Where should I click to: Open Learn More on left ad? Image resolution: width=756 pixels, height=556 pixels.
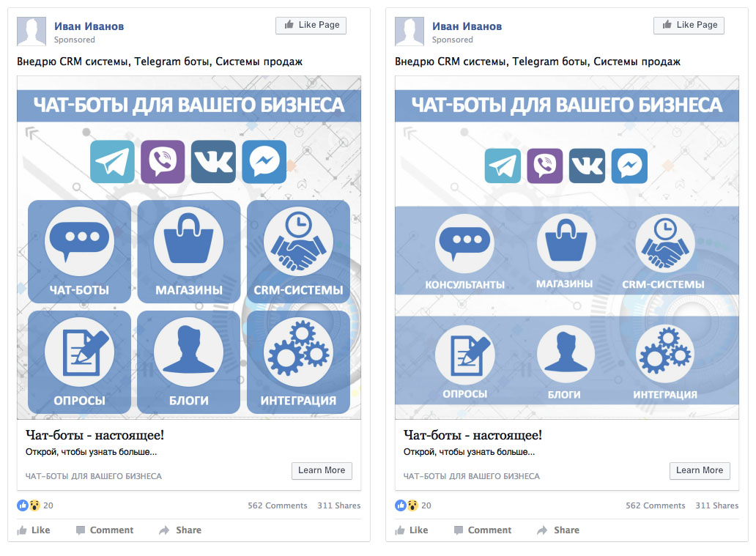[322, 470]
